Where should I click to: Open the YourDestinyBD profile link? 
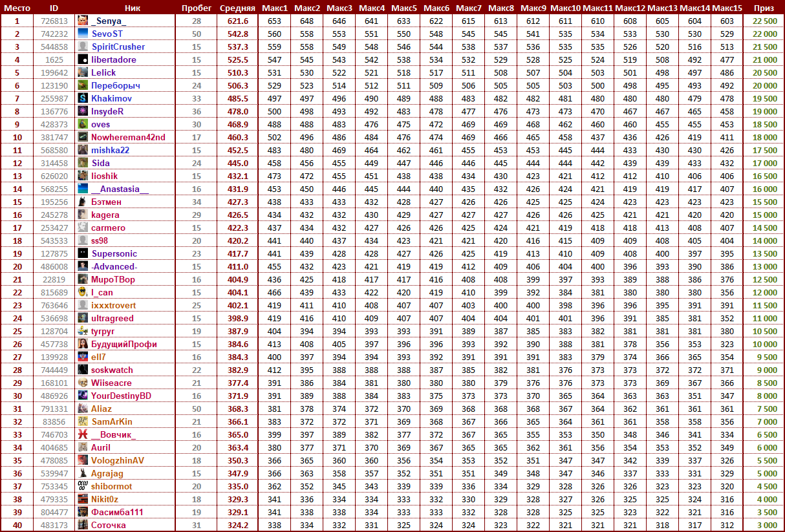pyautogui.click(x=121, y=396)
